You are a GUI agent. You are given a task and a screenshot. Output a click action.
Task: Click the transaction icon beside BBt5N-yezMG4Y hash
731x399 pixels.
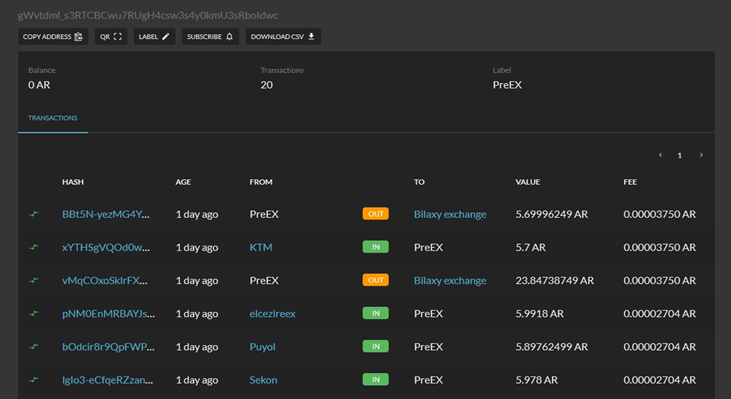(34, 214)
